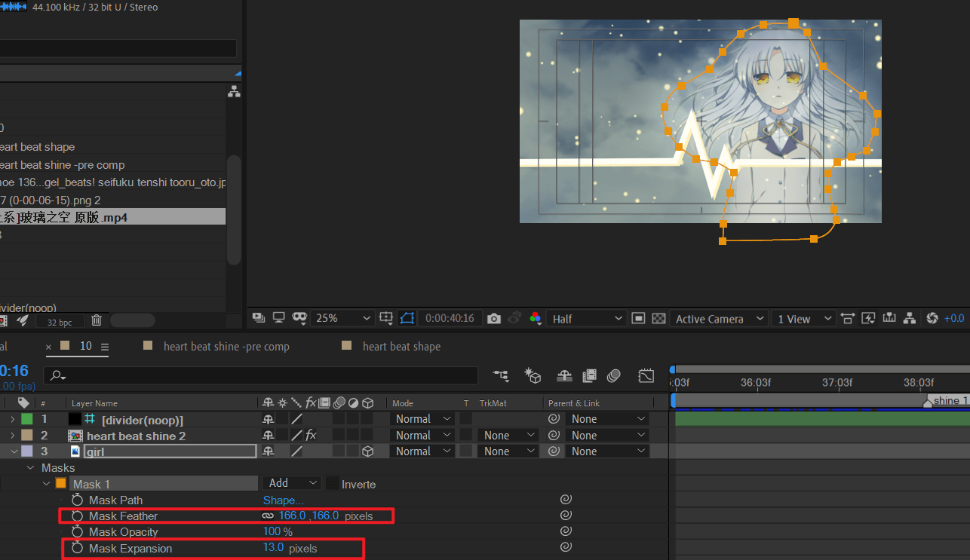970x560 pixels.
Task: Click the orange Mask 1 color swatch
Action: coord(61,484)
